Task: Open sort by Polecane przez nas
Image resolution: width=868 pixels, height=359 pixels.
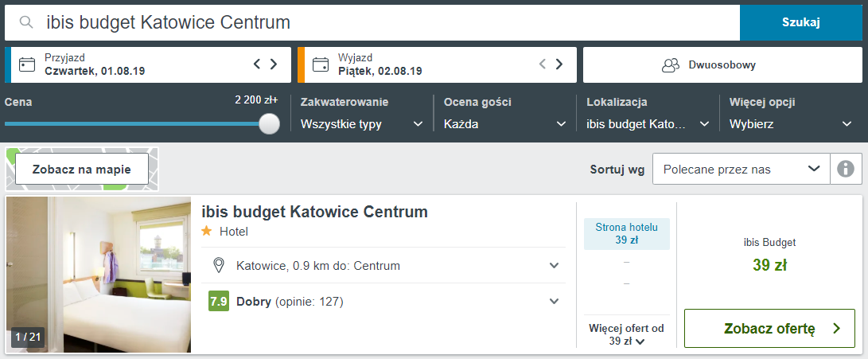Action: 740,169
